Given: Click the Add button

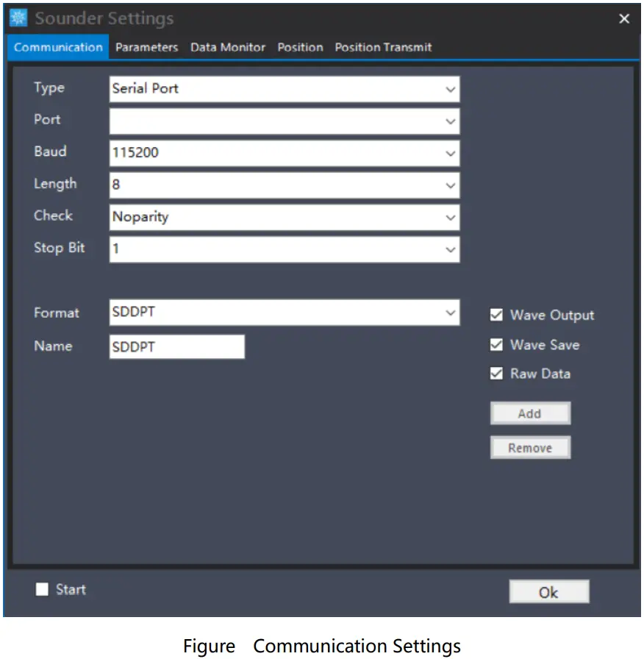Looking at the screenshot, I should pos(530,413).
